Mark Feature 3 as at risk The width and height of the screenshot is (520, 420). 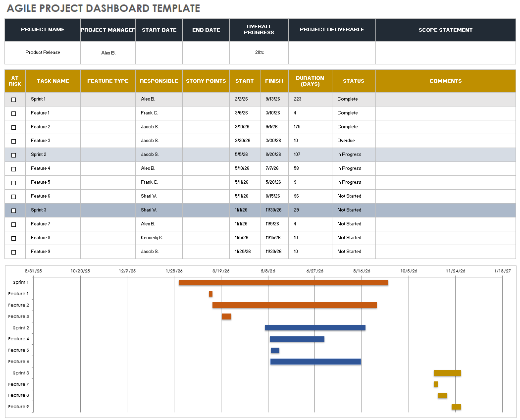coord(15,141)
